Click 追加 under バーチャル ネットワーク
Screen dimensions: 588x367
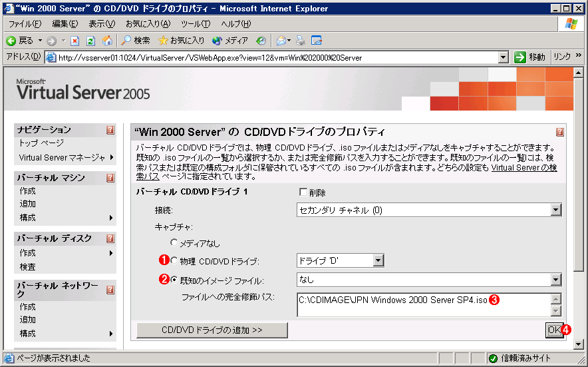[x=28, y=320]
